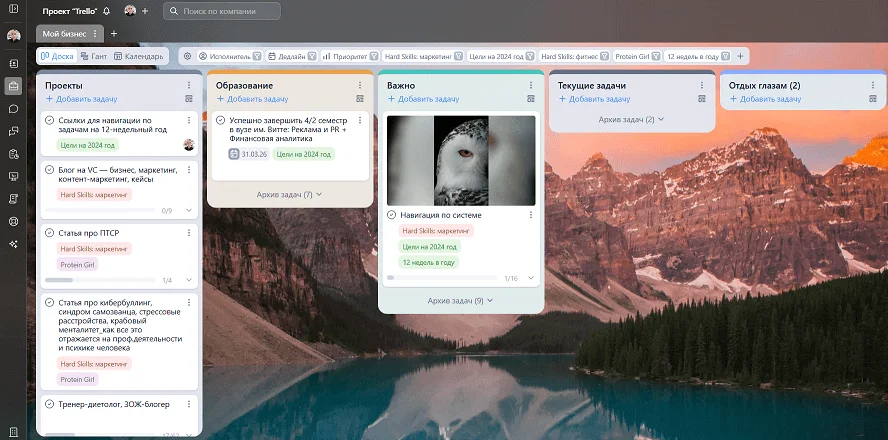Open menu of Навигация по системе card
The width and height of the screenshot is (888, 440).
click(531, 215)
